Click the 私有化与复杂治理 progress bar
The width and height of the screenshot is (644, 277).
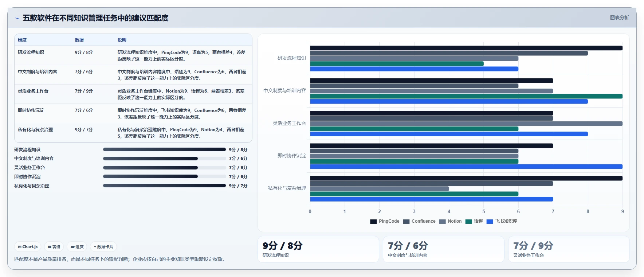164,186
